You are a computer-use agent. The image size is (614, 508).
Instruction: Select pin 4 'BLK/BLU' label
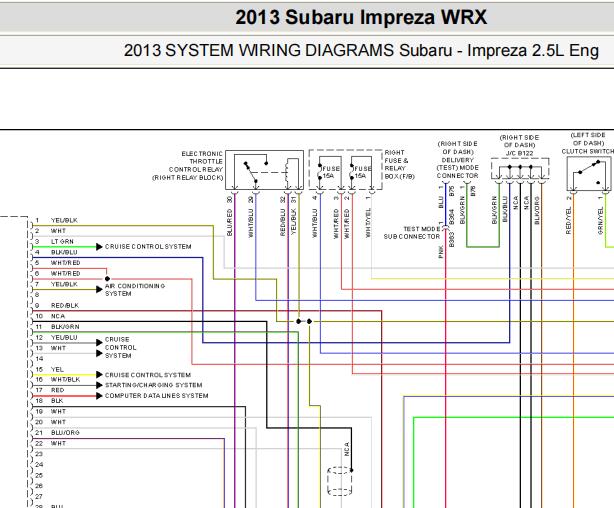coord(64,252)
